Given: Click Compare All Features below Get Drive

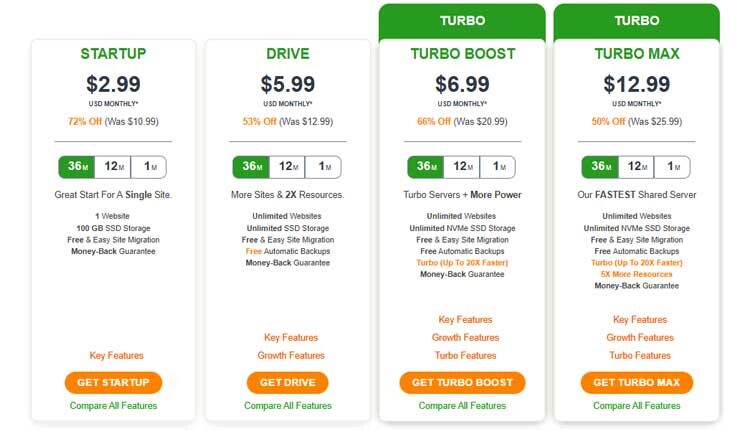Looking at the screenshot, I should 288,406.
